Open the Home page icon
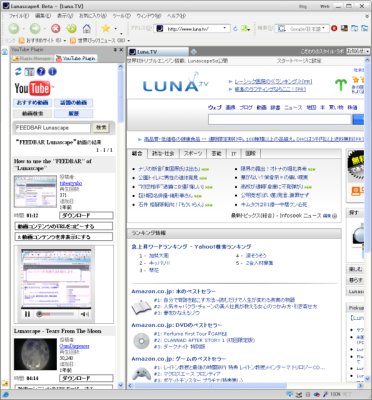The image size is (372, 400). [87, 29]
